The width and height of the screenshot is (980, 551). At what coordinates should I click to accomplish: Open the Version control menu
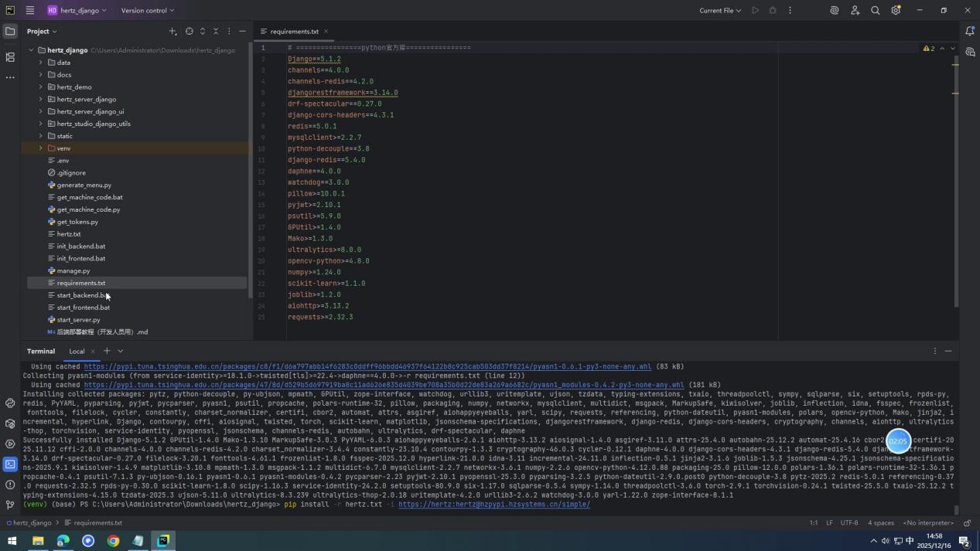tap(147, 10)
